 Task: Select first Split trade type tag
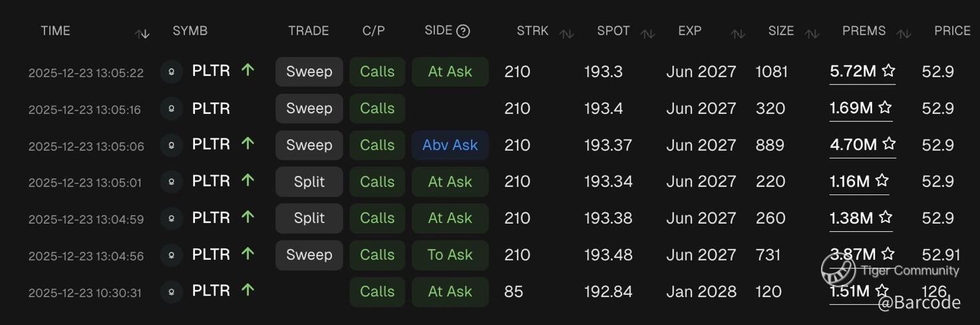point(309,182)
